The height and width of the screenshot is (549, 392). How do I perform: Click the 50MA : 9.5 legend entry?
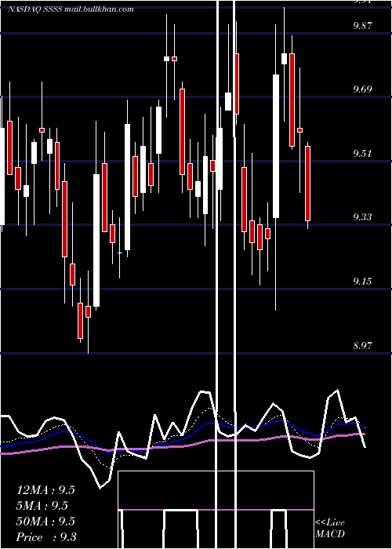point(45,522)
